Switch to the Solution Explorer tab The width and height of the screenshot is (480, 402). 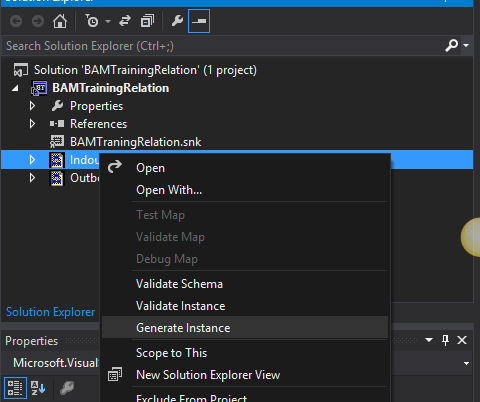[x=50, y=312]
